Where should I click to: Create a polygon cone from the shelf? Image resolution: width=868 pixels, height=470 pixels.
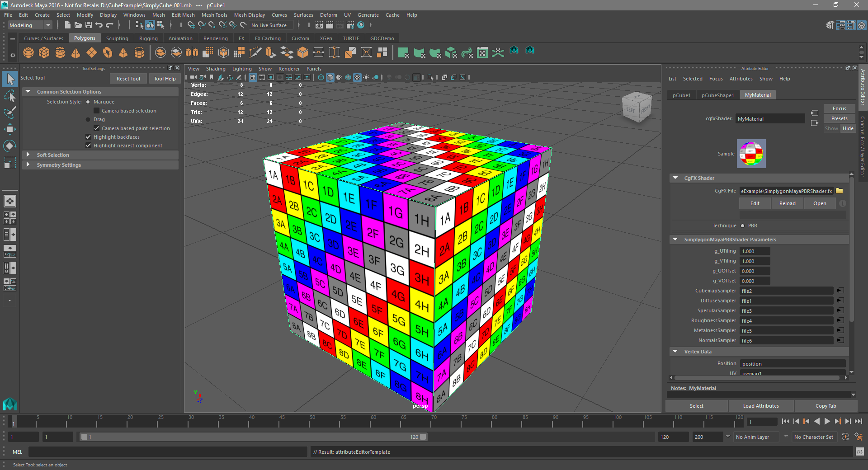pos(75,52)
